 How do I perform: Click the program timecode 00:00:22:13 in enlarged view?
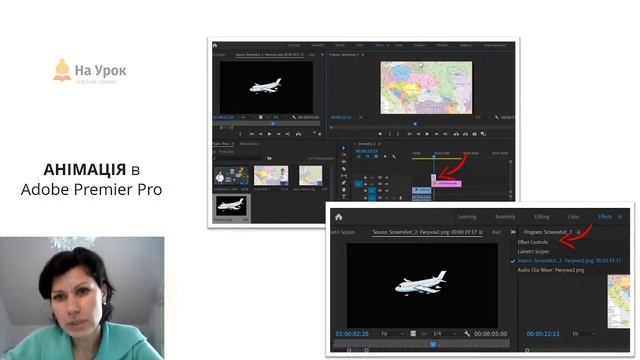click(x=542, y=333)
